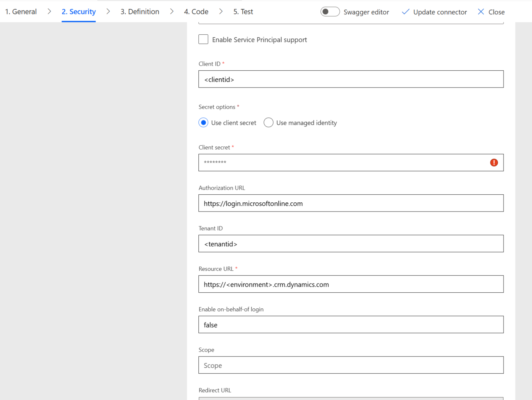532x400 pixels.
Task: Click the Update connector checkmark icon
Action: click(405, 12)
